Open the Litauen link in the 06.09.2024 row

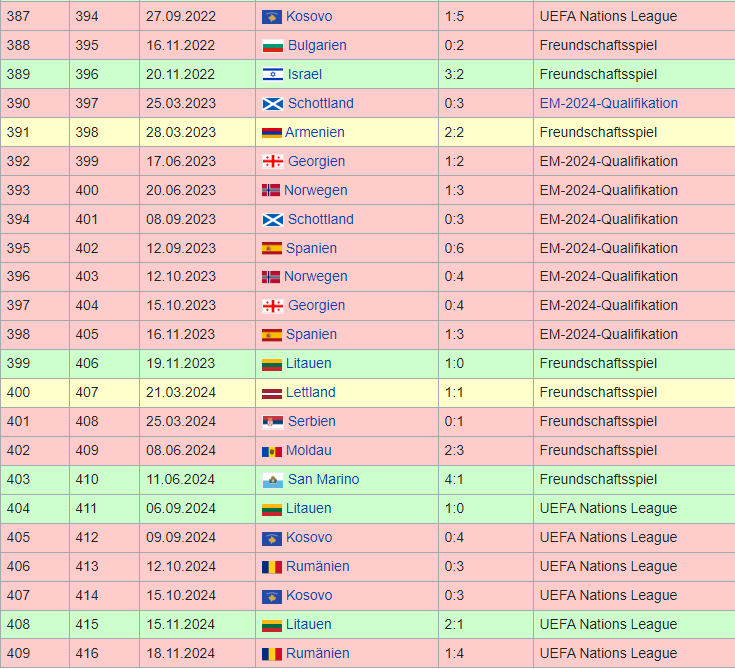pos(308,509)
